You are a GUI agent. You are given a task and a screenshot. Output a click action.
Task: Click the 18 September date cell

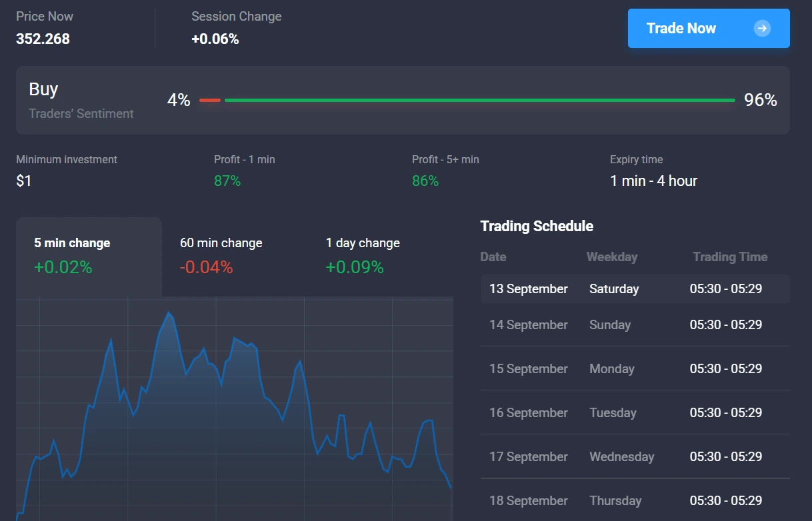pyautogui.click(x=529, y=500)
